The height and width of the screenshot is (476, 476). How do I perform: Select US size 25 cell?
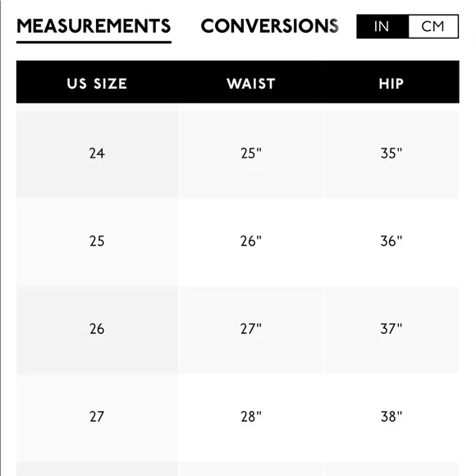[97, 241]
